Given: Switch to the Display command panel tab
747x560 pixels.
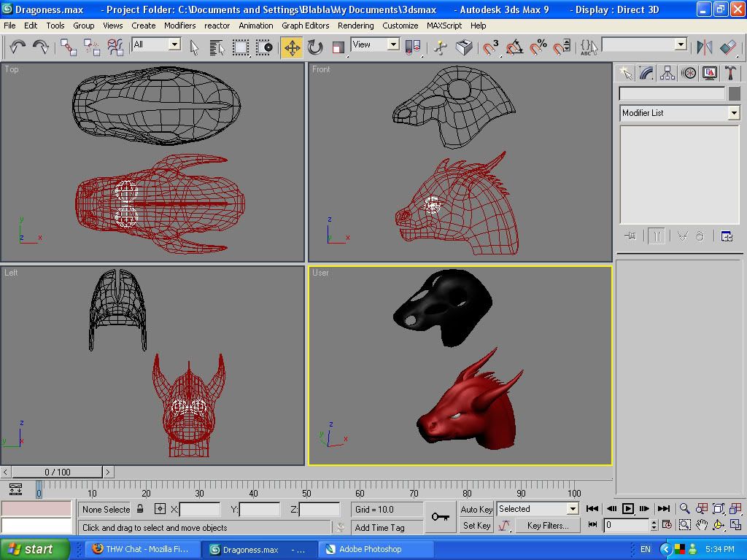Looking at the screenshot, I should 709,73.
